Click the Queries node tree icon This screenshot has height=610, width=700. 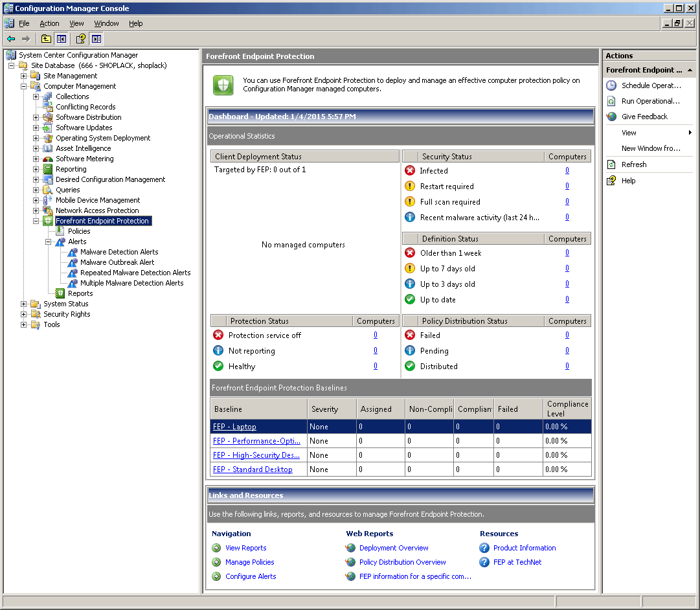[x=48, y=190]
